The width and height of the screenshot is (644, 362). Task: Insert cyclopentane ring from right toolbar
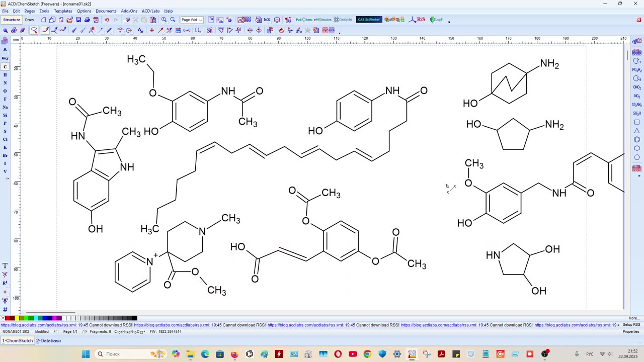click(637, 157)
